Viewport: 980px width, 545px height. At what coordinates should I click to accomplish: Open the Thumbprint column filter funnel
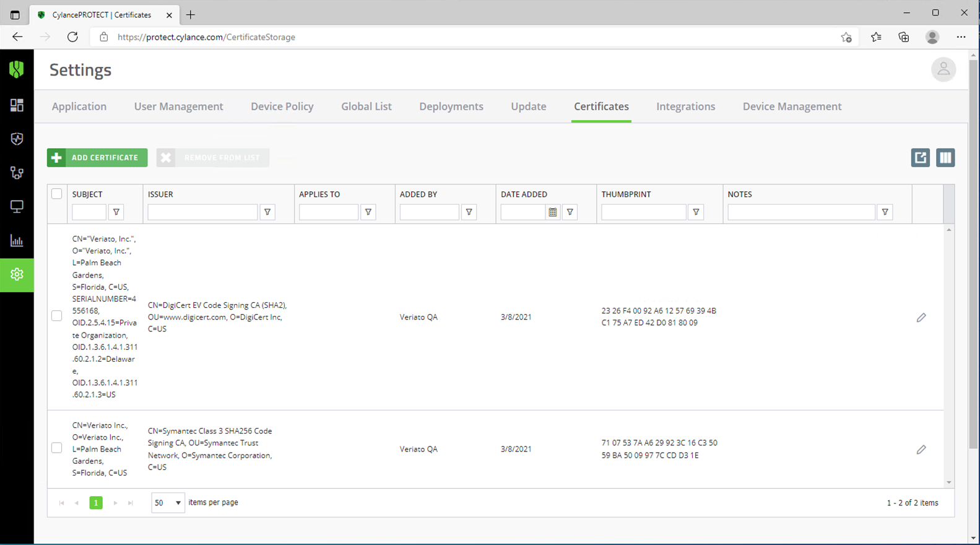[696, 212]
